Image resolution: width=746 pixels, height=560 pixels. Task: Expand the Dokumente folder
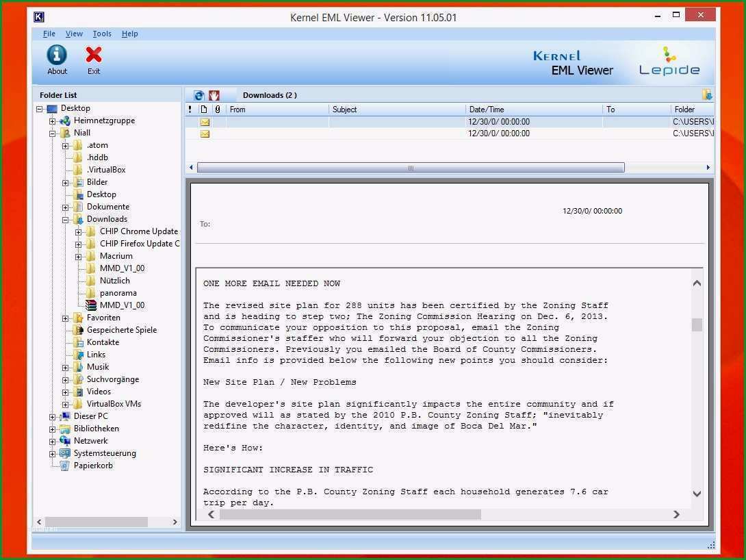[65, 207]
